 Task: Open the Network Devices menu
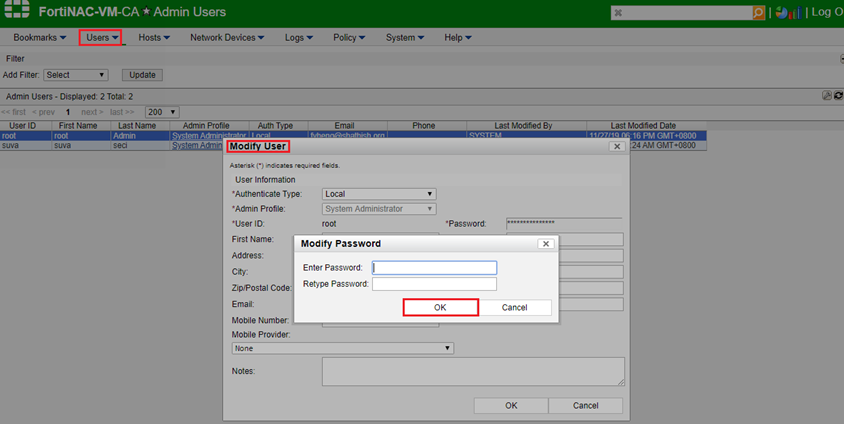tap(227, 38)
